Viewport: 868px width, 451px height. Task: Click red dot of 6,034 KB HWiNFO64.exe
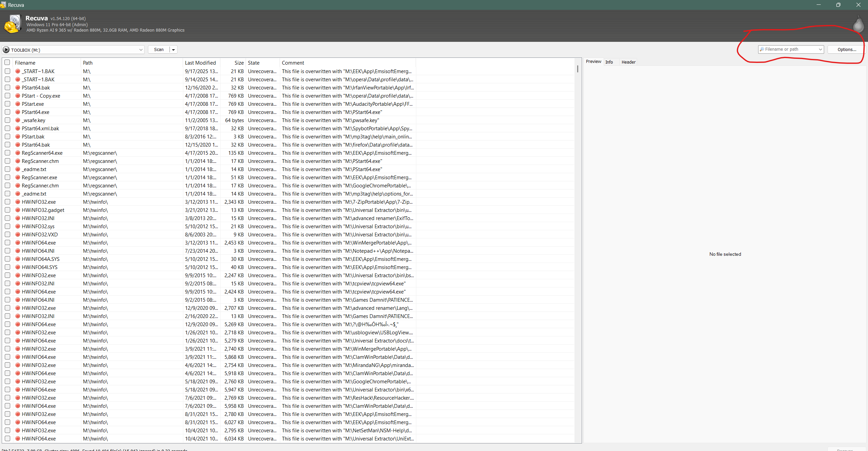pos(18,439)
